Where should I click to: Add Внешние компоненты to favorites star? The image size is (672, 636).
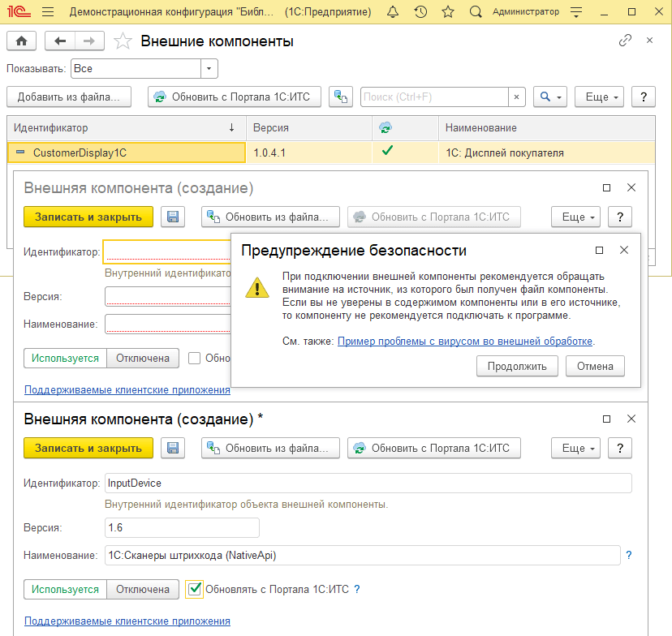pos(123,41)
